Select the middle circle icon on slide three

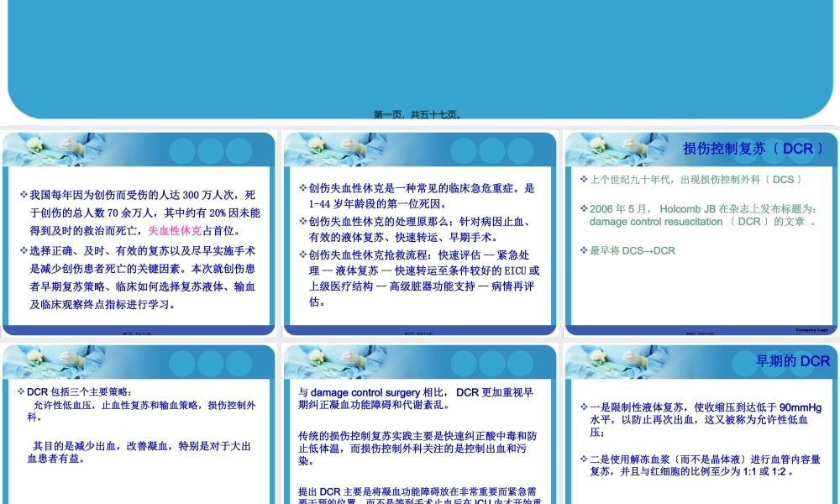coord(491,150)
